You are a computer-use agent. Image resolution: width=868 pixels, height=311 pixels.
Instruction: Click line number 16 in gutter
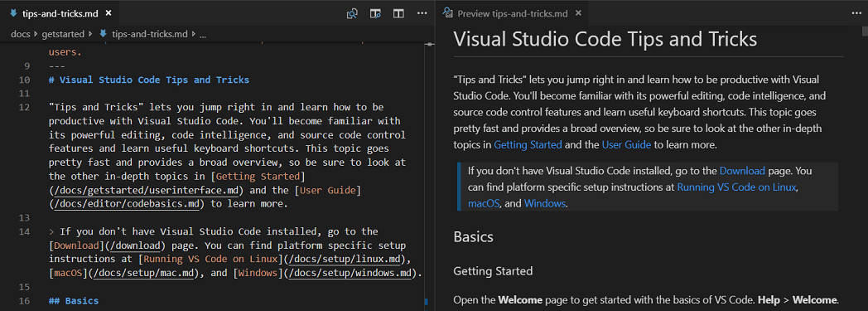pos(24,301)
